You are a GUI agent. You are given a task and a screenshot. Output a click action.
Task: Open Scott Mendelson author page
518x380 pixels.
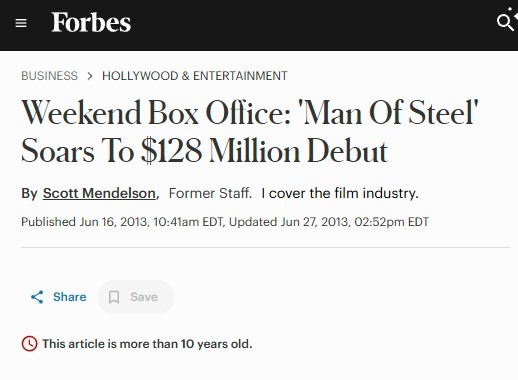[x=99, y=193]
